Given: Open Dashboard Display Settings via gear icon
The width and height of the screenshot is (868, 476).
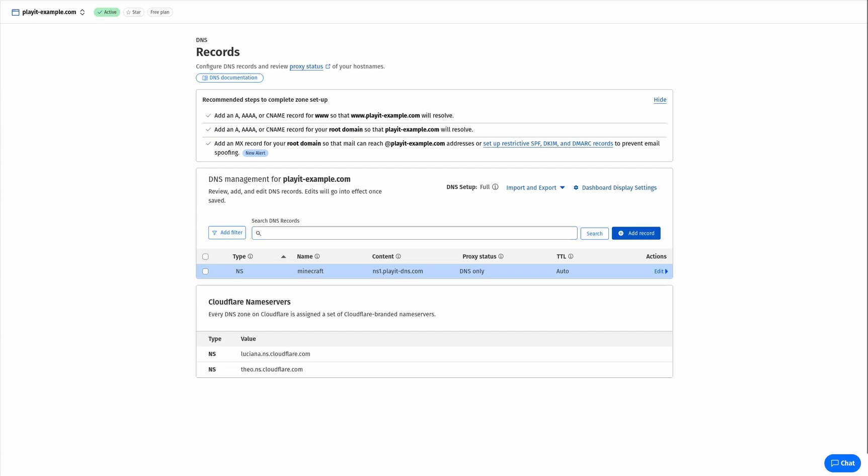Looking at the screenshot, I should point(576,187).
